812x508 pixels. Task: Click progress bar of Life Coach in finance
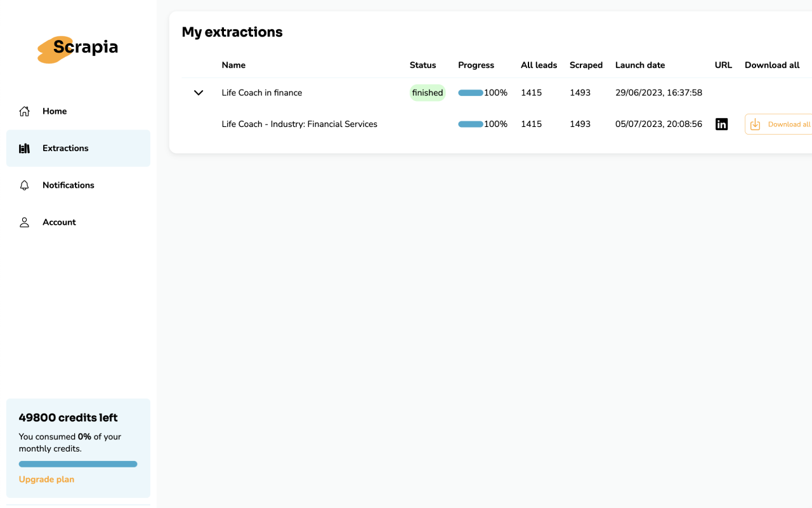[471, 93]
